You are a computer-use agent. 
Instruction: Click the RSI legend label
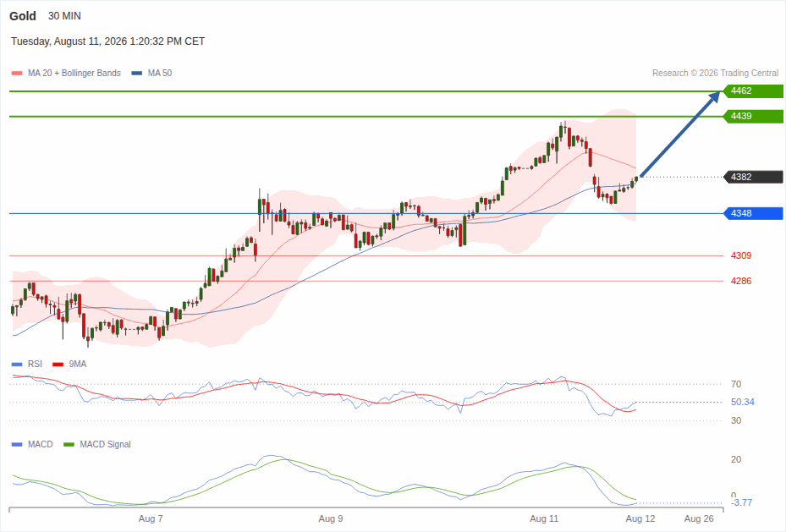[x=35, y=365]
